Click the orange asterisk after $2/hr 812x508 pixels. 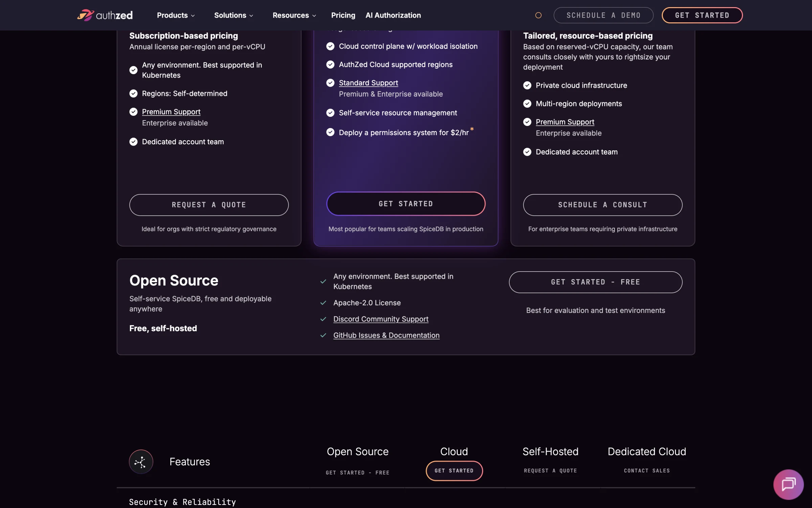[472, 129]
